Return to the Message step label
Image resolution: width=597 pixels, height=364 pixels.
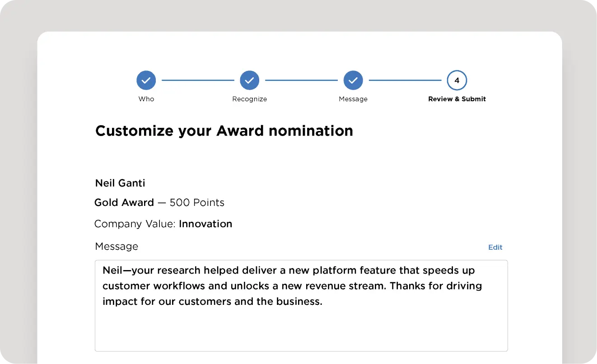coord(353,99)
